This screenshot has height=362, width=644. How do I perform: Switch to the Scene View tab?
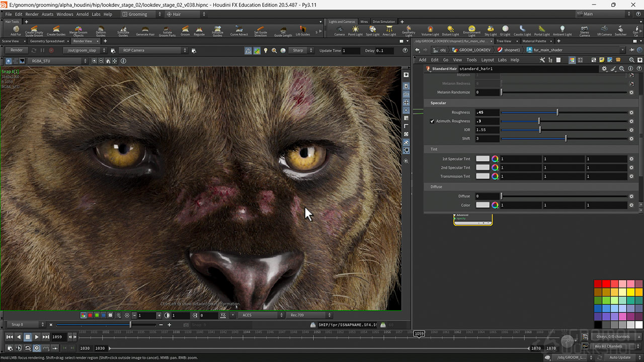(11, 41)
